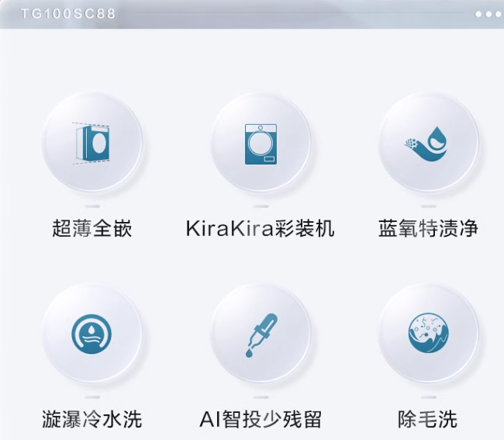The image size is (504, 440).
Task: Select the 蓝氧特渍净 text label
Action: point(429,228)
